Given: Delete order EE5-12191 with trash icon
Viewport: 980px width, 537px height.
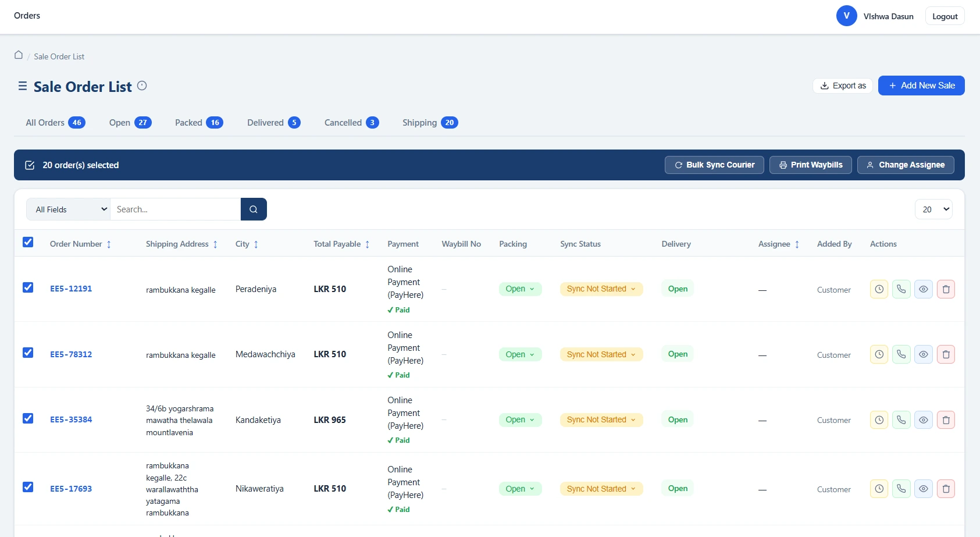Looking at the screenshot, I should 946,289.
